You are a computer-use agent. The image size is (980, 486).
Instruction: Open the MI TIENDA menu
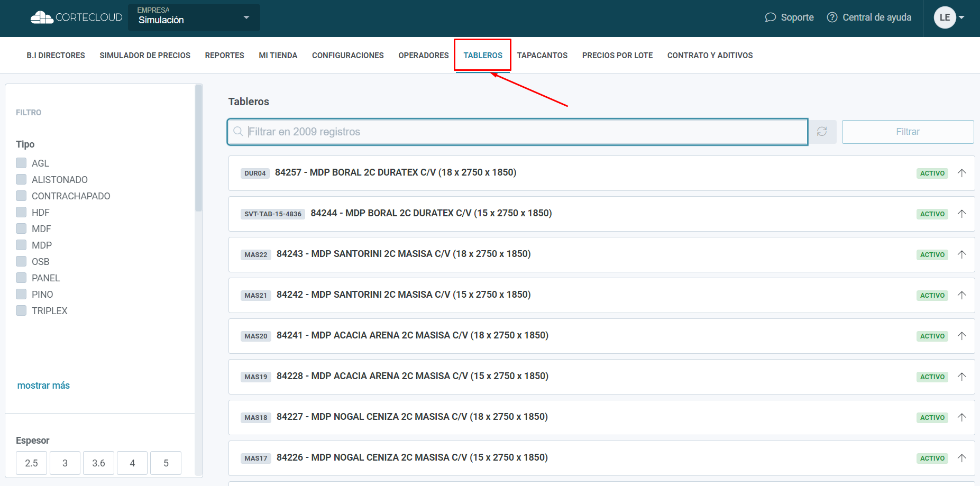point(278,56)
